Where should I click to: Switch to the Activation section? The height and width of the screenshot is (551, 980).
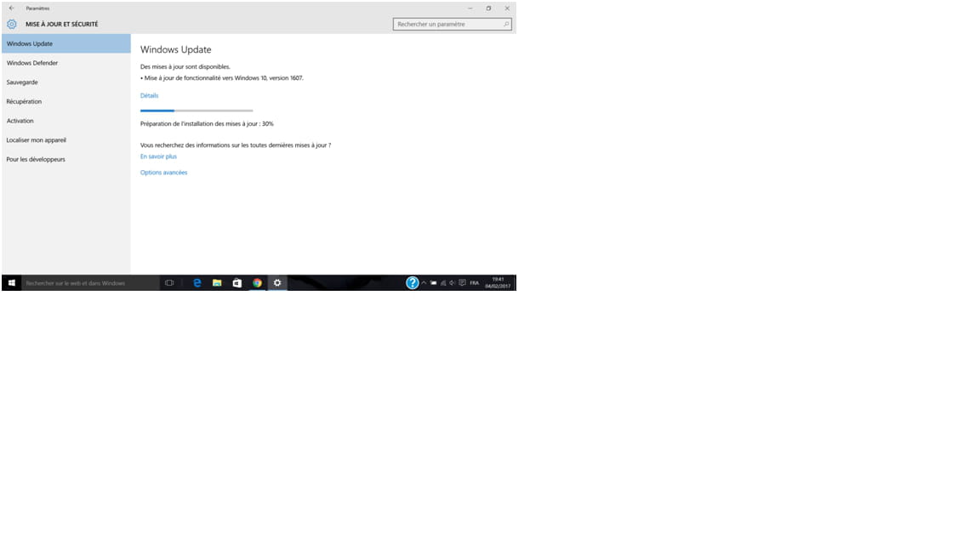pos(66,122)
